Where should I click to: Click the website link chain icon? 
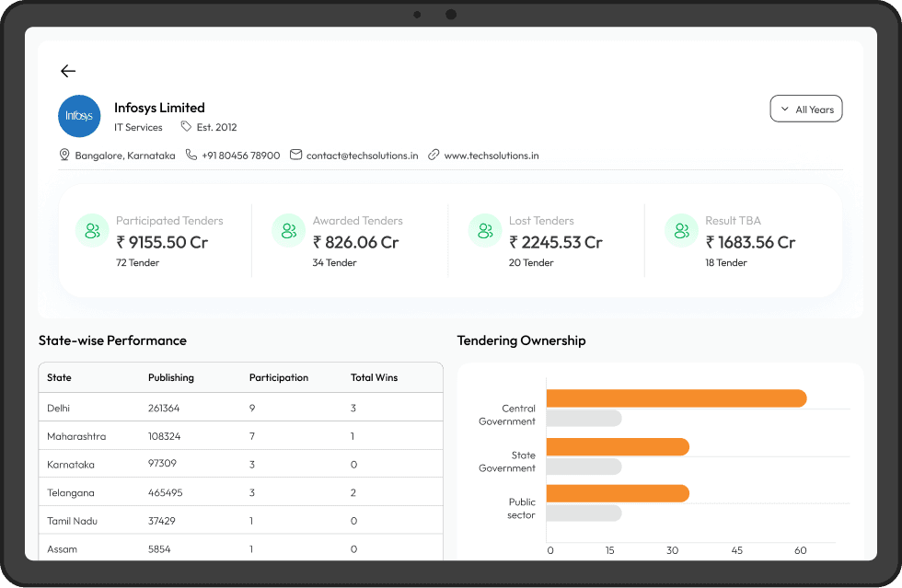[434, 156]
